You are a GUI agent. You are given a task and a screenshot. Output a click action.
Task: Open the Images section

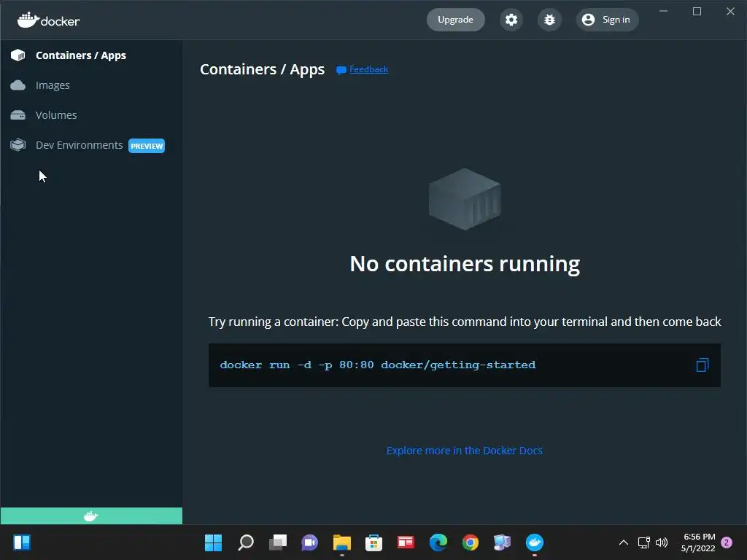(x=53, y=85)
